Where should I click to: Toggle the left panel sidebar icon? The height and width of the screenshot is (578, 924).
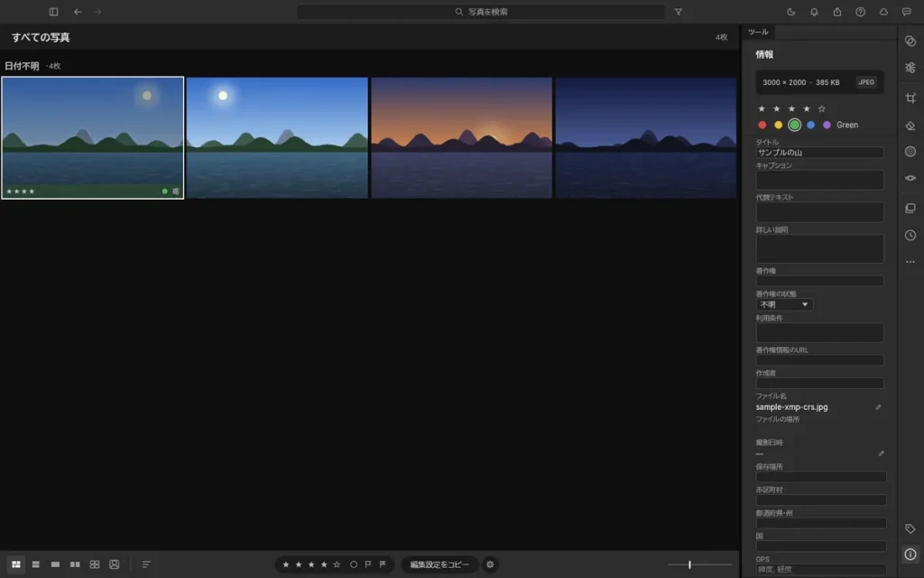pos(53,12)
